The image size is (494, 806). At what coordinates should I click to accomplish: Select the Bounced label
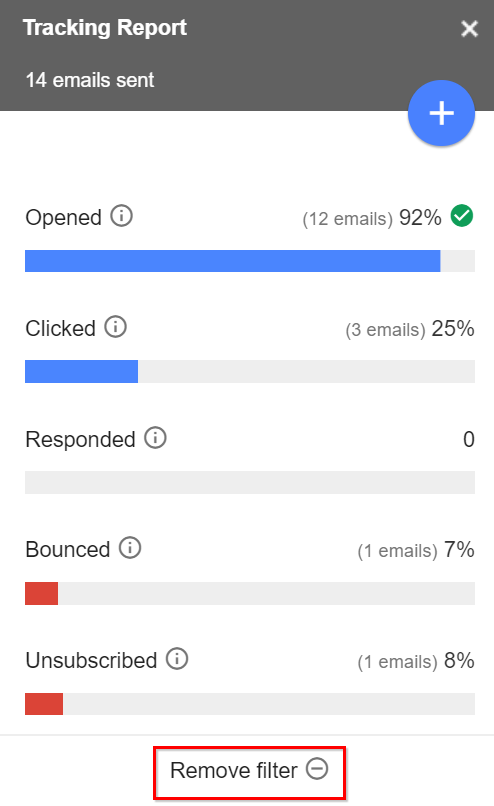tap(67, 549)
